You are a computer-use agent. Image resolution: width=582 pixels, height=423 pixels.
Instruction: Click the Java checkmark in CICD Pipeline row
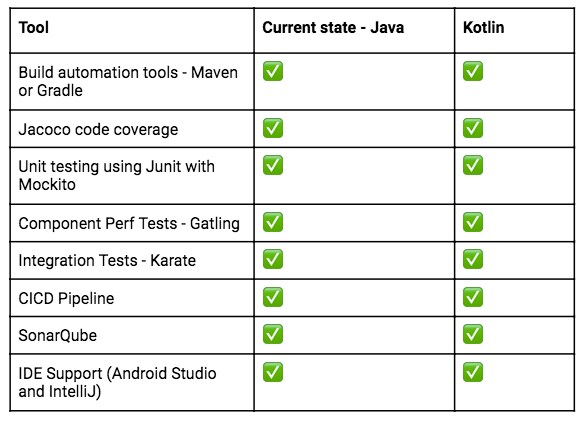pyautogui.click(x=273, y=297)
